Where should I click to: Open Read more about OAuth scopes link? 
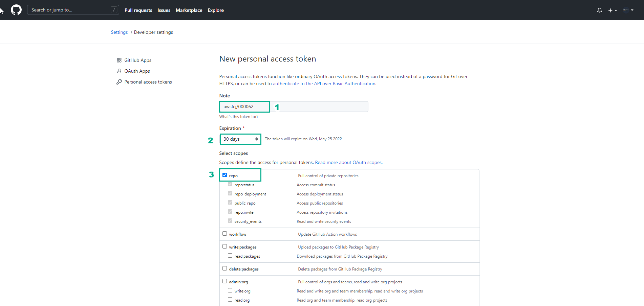(349, 162)
